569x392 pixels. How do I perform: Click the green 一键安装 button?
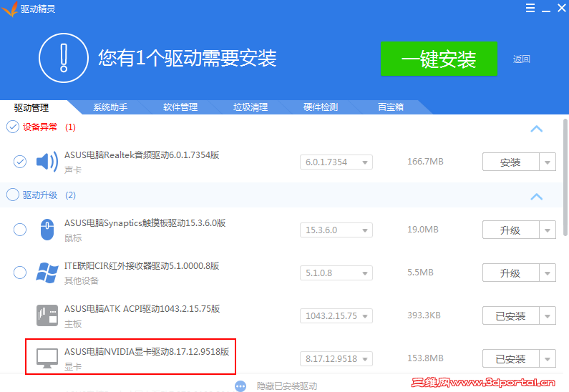(439, 59)
